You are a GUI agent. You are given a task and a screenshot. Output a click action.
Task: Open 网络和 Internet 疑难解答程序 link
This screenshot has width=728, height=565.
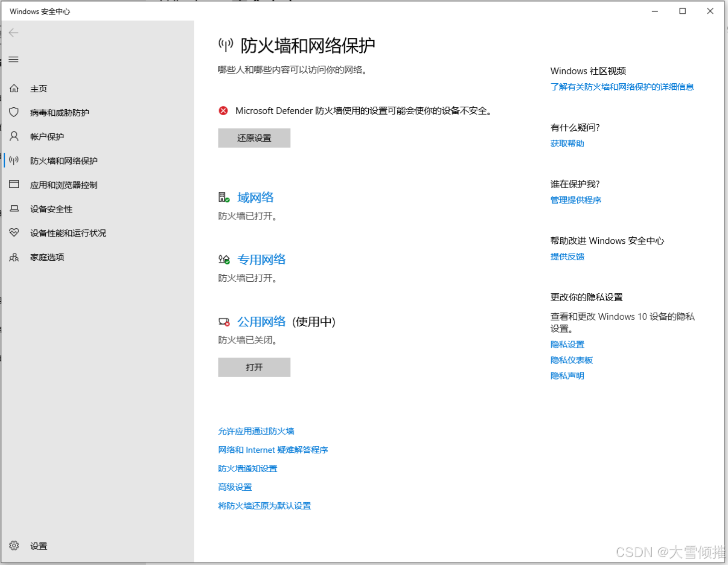273,450
